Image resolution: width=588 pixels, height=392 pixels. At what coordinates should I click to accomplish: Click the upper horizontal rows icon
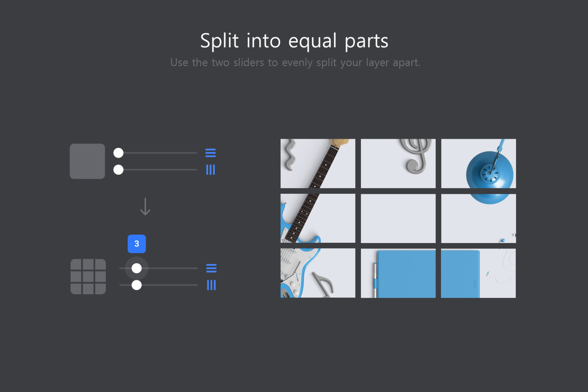(x=211, y=153)
